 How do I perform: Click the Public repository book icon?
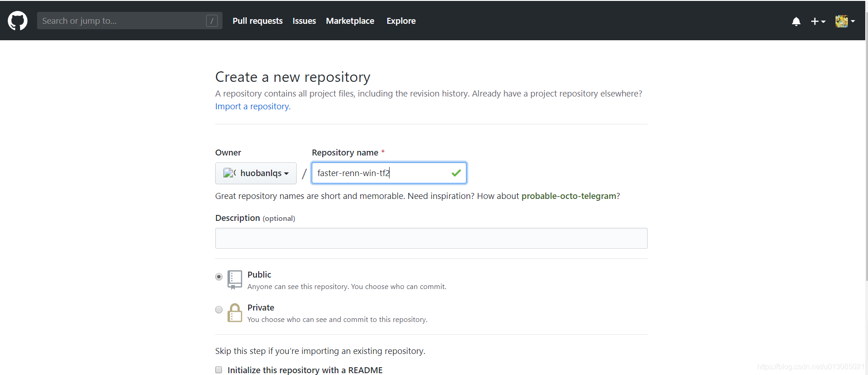(x=235, y=280)
